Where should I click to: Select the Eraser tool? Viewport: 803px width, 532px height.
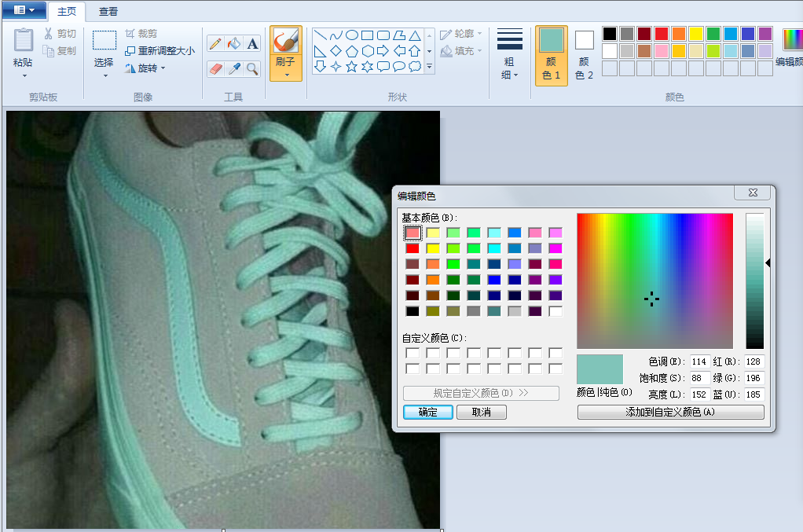point(214,69)
